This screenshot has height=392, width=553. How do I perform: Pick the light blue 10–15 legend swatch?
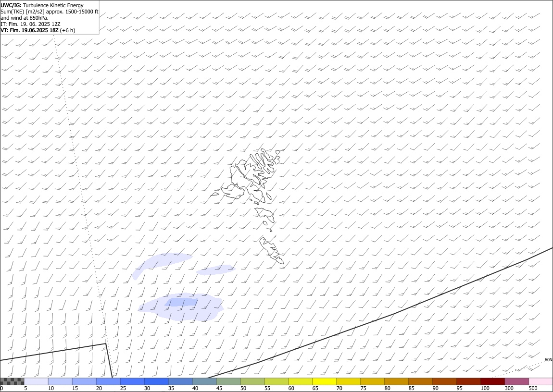60,381
